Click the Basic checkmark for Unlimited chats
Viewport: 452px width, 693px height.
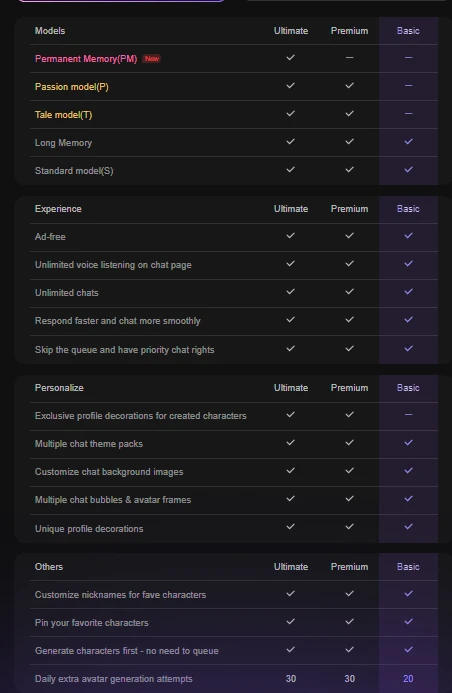(408, 292)
